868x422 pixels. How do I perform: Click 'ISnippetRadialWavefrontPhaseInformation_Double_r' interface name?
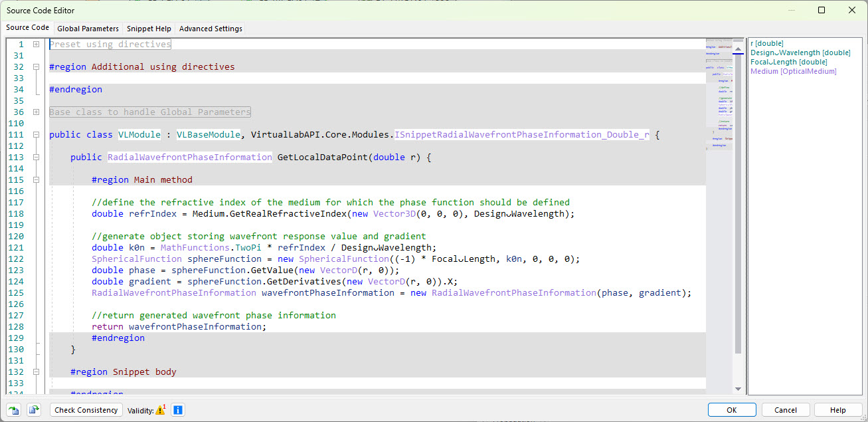point(522,134)
